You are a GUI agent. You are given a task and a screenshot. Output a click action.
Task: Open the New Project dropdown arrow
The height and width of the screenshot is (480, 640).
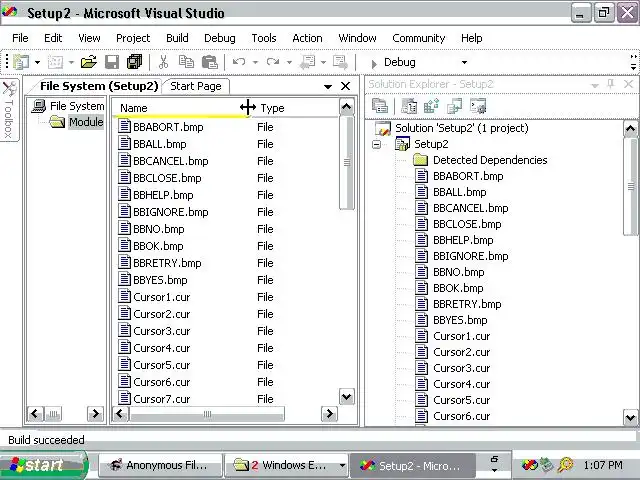[x=37, y=62]
